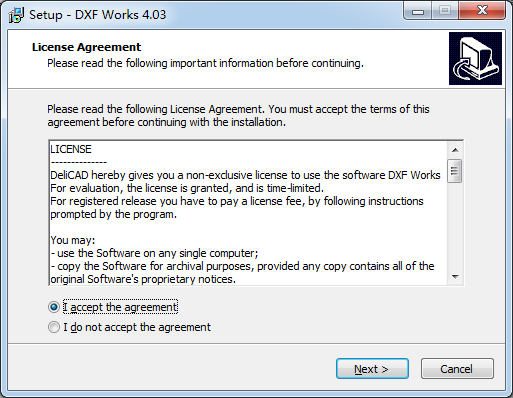Click the license scrollbar up arrow

455,150
